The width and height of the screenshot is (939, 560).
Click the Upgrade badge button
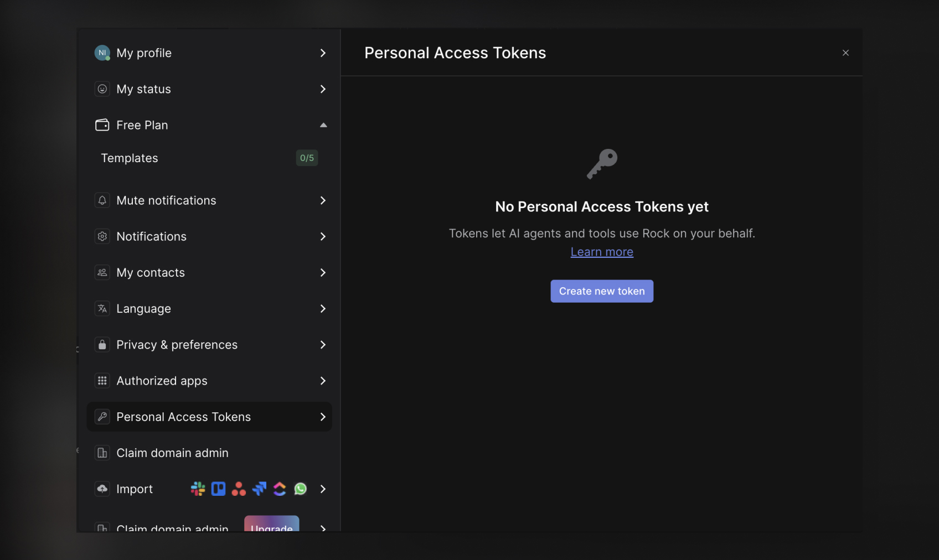click(x=272, y=524)
